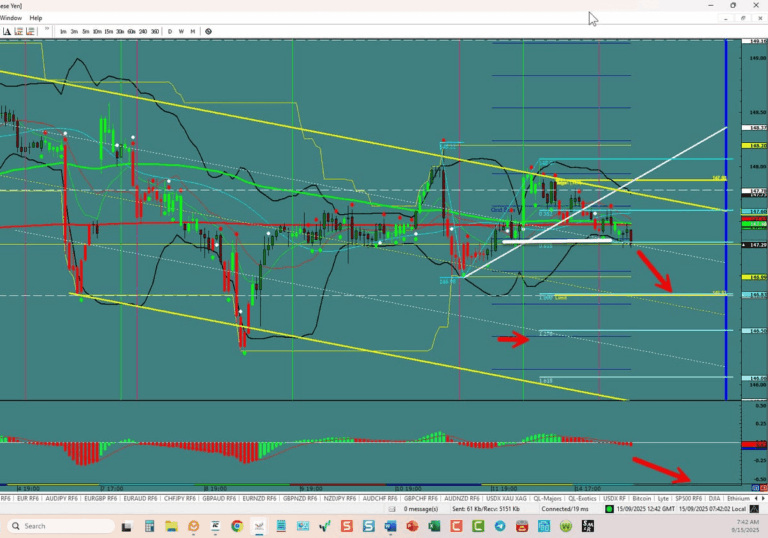Switch chart to 360 minute timeframe
This screenshot has height=538, width=768.
click(155, 31)
